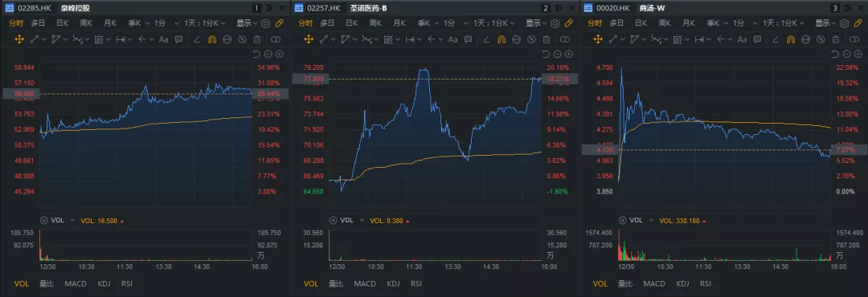Select the angle tool in the 02257.HK panel
The width and height of the screenshot is (868, 297).
point(486,39)
